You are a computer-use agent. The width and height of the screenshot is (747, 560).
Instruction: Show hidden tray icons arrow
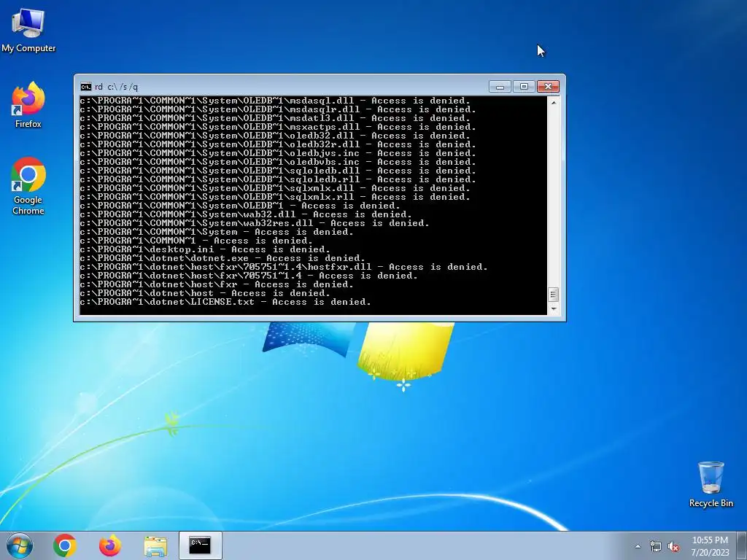pos(638,546)
